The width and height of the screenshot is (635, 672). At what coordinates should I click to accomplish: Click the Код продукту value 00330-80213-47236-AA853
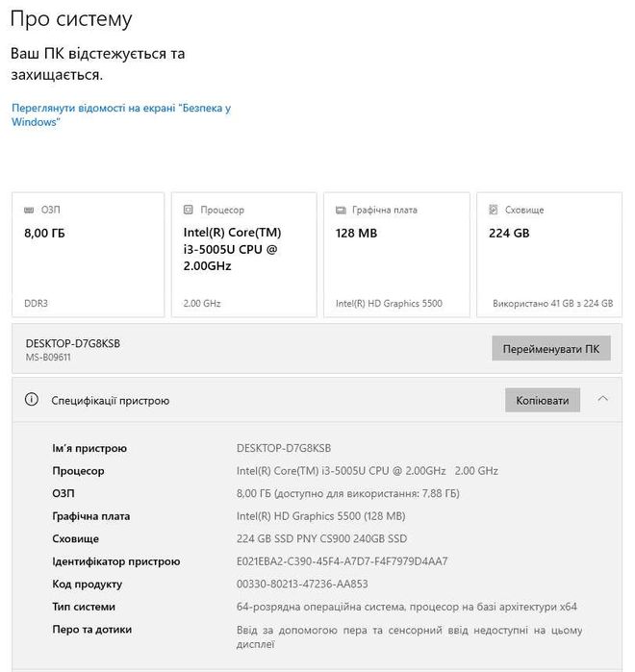[302, 584]
